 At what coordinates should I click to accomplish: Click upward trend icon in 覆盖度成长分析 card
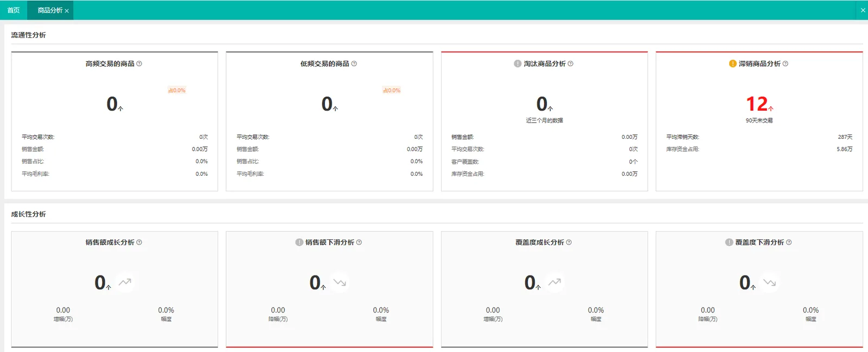pyautogui.click(x=554, y=282)
